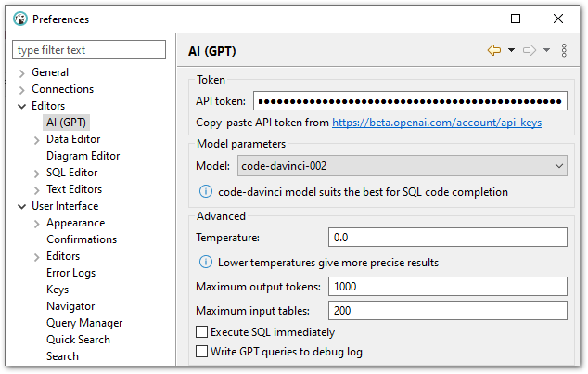The image size is (588, 374).
Task: Collapse the top-level Editors tree node
Action: click(x=21, y=106)
